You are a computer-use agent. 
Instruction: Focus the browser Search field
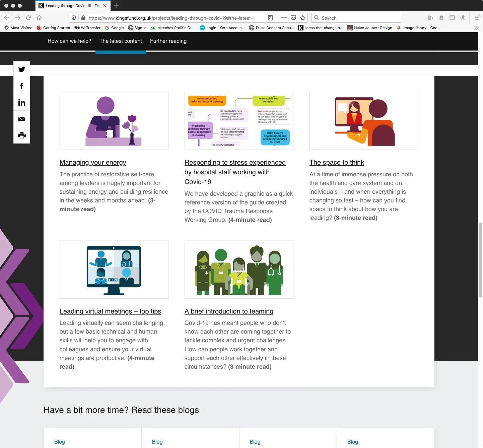(356, 18)
